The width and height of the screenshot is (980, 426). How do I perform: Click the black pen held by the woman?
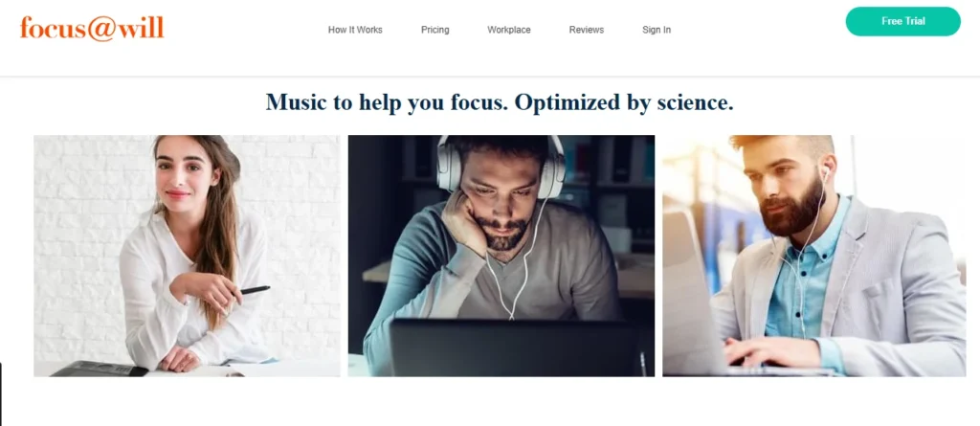click(x=255, y=290)
